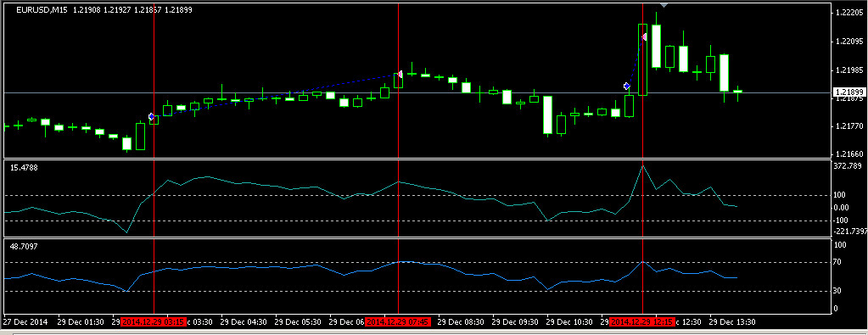Click the open price value 1.21908 in header

pos(87,10)
